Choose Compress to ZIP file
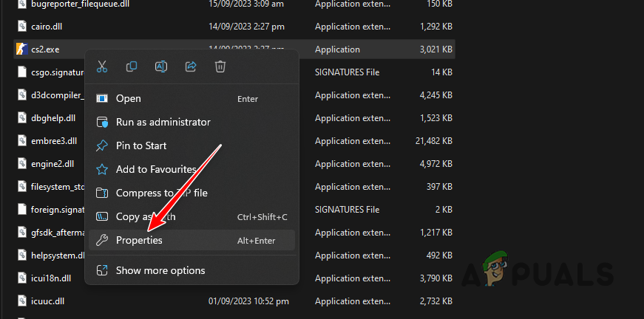Image resolution: width=644 pixels, height=319 pixels. 191,193
